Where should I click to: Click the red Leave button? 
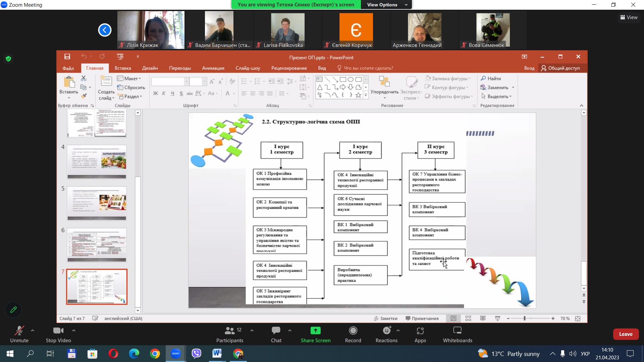(x=626, y=334)
